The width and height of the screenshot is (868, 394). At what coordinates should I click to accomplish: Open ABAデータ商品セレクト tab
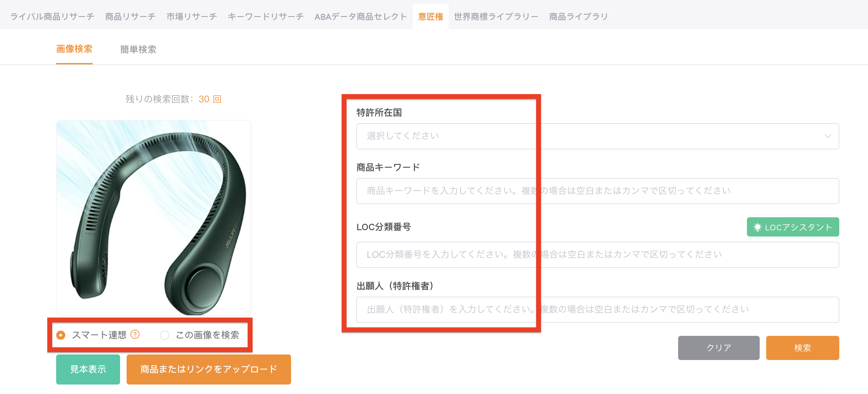click(x=361, y=17)
